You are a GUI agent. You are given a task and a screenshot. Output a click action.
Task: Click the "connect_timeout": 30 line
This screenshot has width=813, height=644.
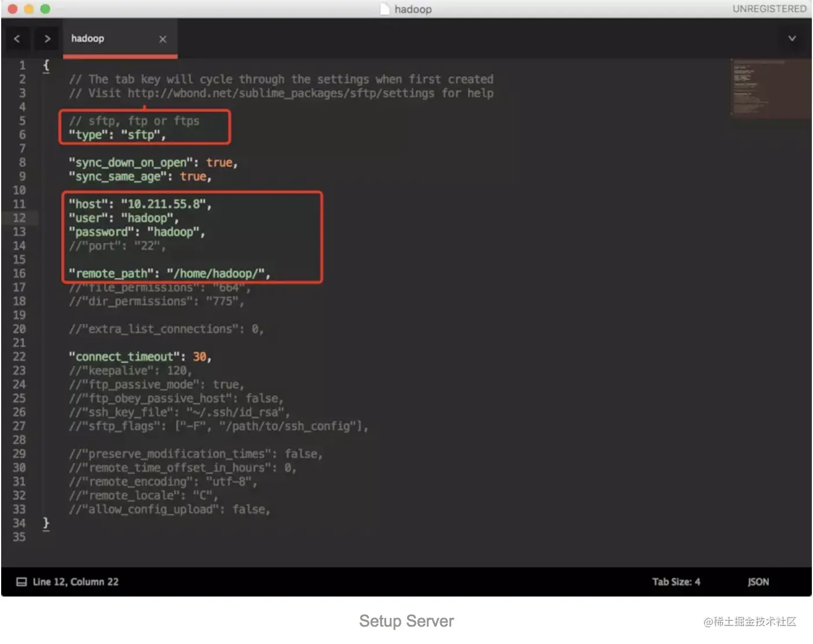point(140,357)
